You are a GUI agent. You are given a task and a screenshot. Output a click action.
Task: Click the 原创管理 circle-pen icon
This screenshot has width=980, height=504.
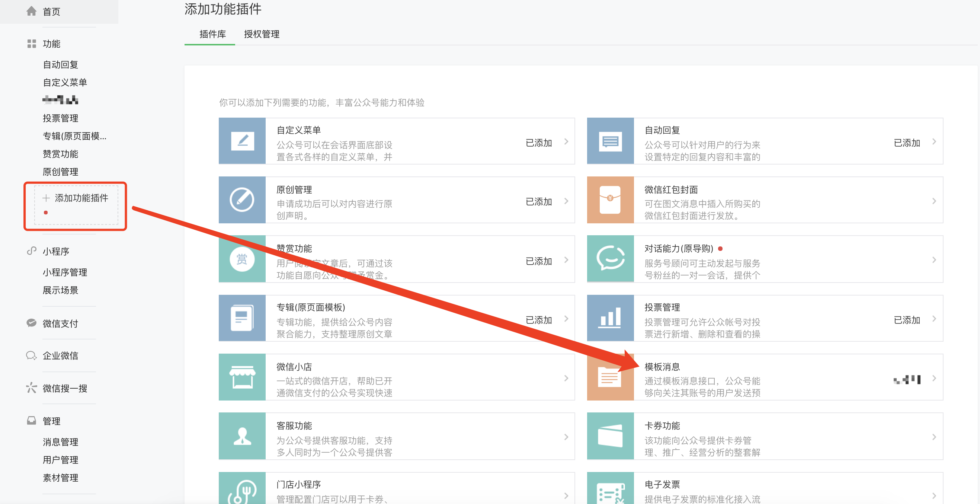pos(242,200)
